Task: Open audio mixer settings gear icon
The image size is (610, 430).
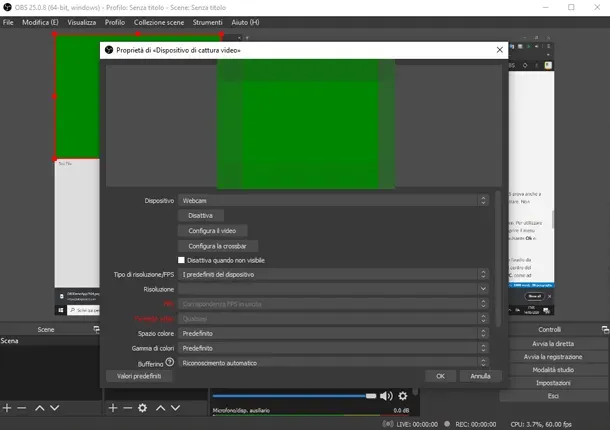Action: (x=403, y=396)
